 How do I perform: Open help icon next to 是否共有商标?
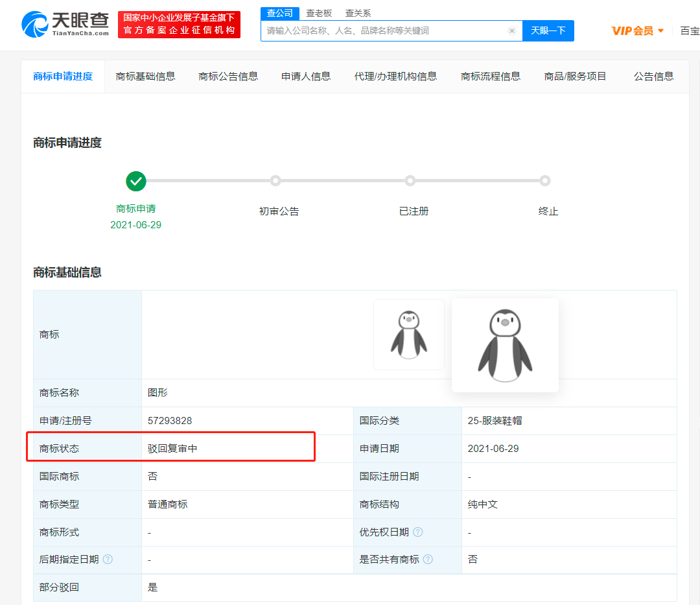click(428, 559)
